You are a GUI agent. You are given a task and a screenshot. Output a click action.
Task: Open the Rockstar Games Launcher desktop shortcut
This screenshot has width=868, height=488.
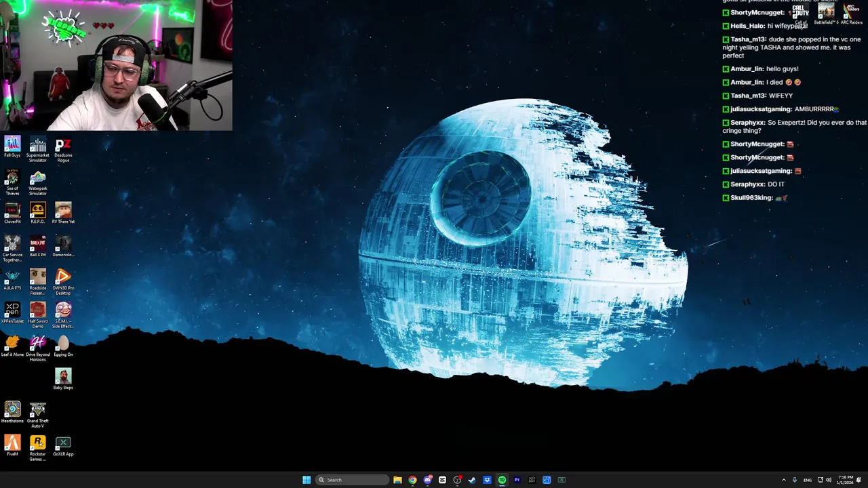tap(38, 448)
